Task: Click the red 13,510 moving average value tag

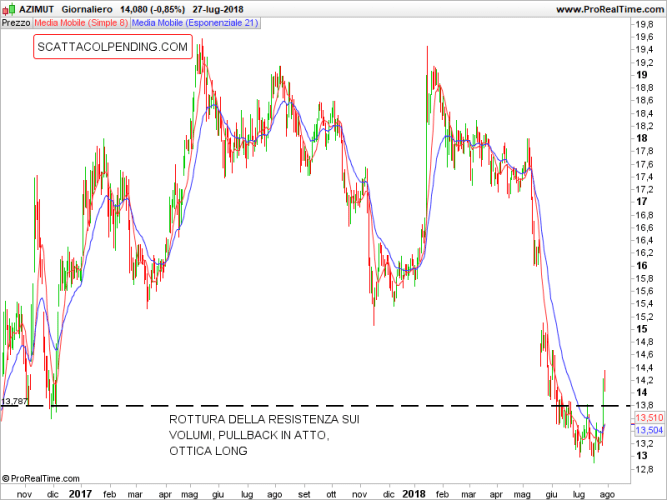Action: [x=649, y=418]
